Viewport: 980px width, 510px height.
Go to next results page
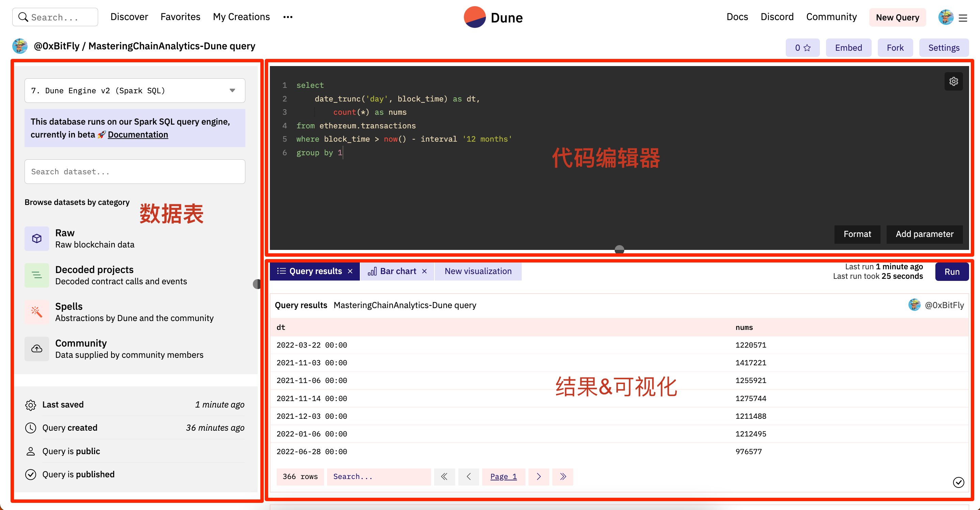coord(539,477)
